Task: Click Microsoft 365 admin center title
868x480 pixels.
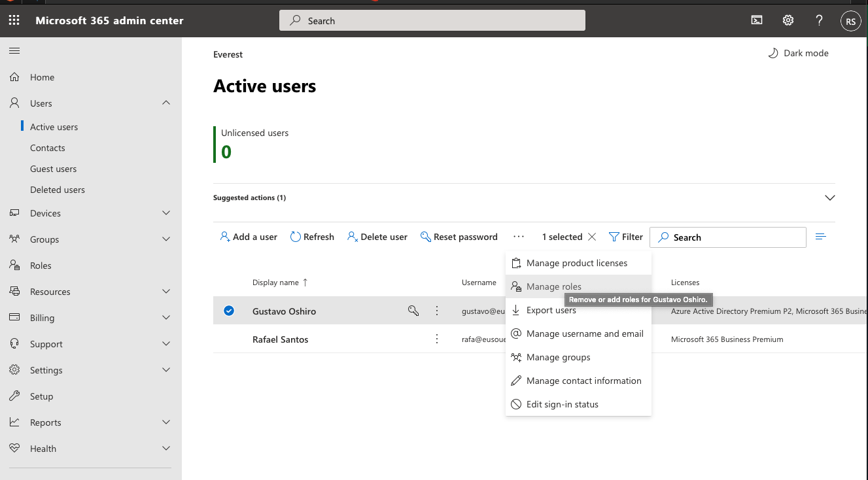Action: 109,20
